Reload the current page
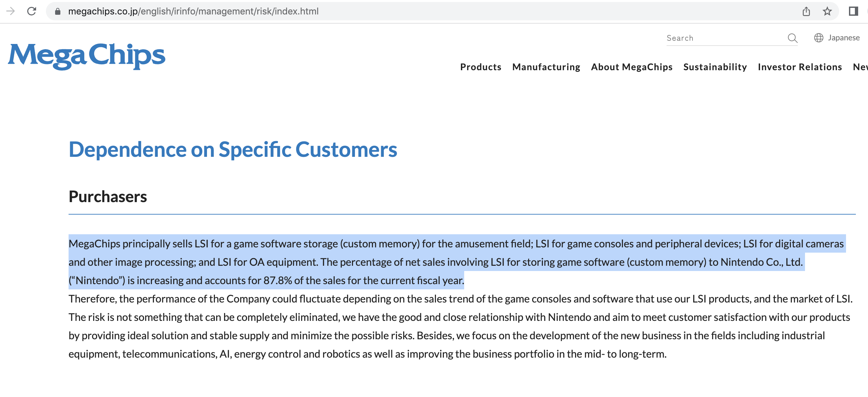Viewport: 868px width, 397px height. [x=32, y=11]
